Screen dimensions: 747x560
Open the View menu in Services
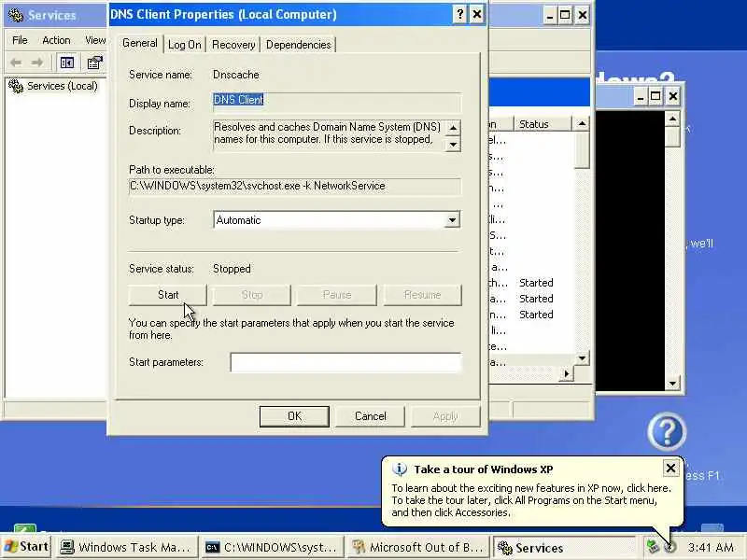pos(95,40)
